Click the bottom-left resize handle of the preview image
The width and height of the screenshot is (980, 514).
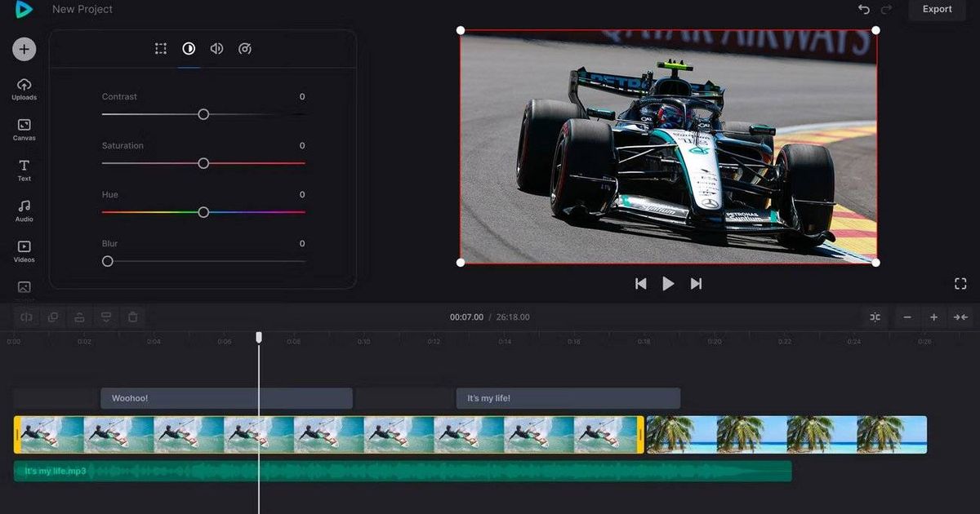pyautogui.click(x=461, y=263)
